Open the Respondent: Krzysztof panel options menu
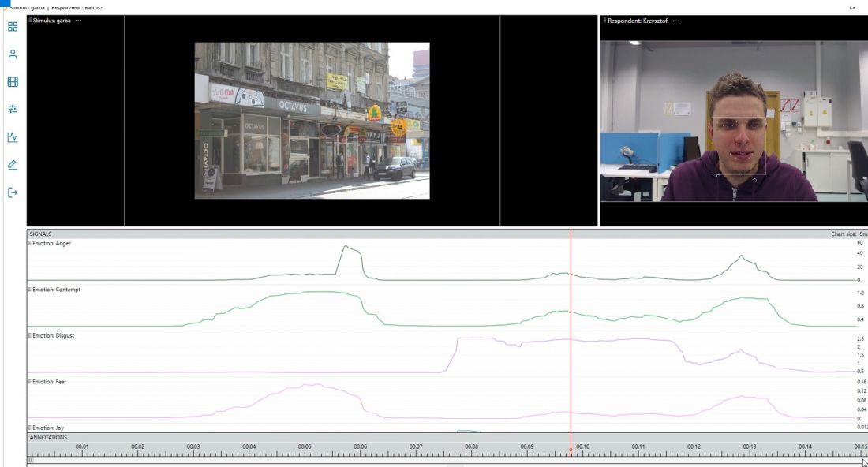 (676, 21)
